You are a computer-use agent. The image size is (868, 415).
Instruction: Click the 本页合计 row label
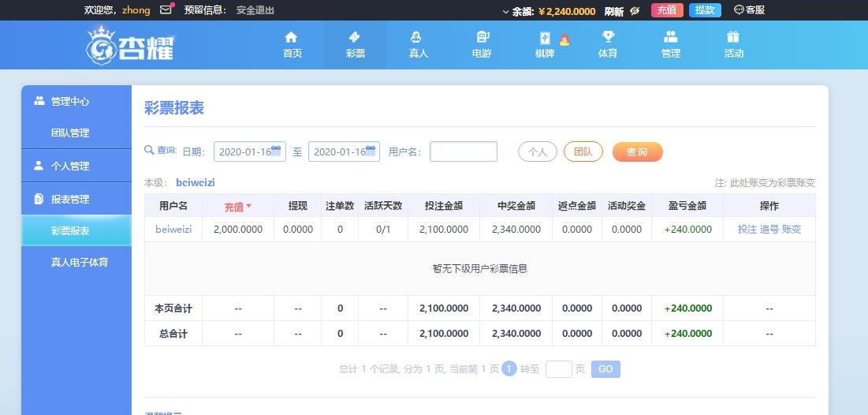pyautogui.click(x=173, y=308)
